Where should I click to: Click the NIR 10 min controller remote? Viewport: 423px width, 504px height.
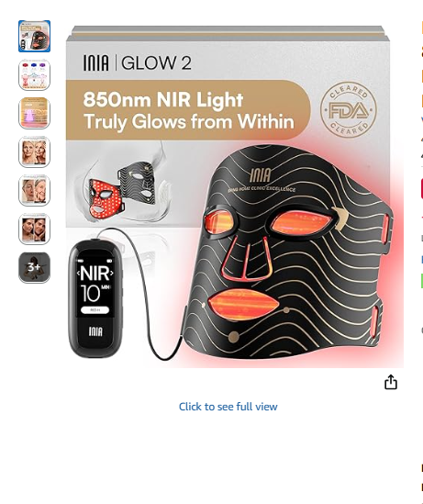95,299
